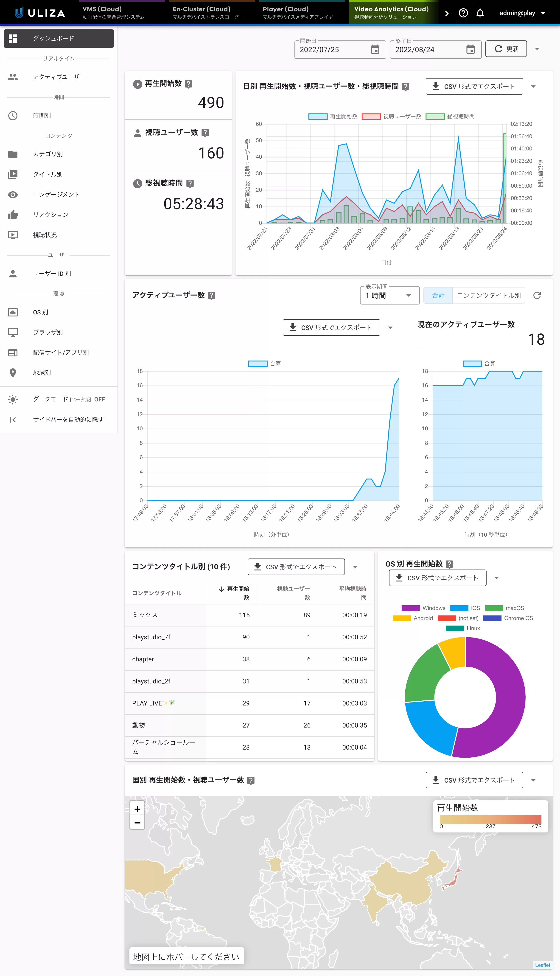Click the help icon beside 総視聴時間 card
Image resolution: width=560 pixels, height=976 pixels.
coord(190,183)
